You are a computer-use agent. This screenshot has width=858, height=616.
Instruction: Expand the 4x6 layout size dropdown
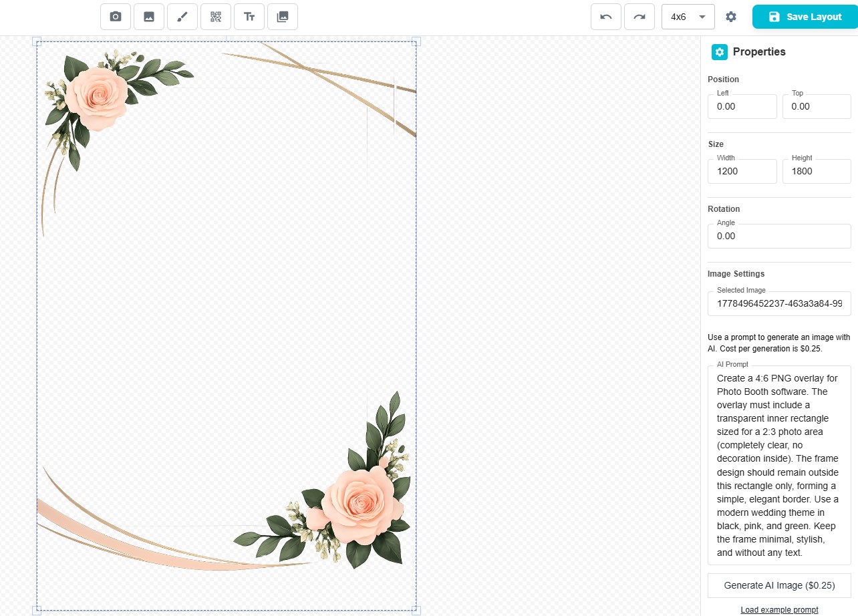(688, 17)
